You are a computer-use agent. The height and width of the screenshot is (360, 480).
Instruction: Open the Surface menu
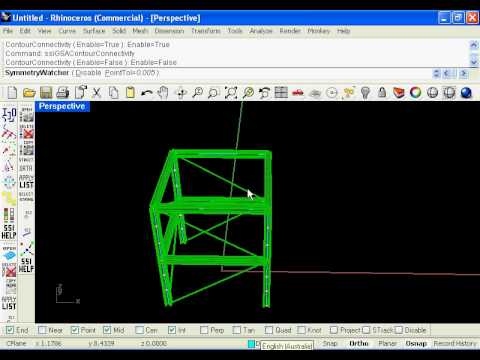[x=94, y=31]
